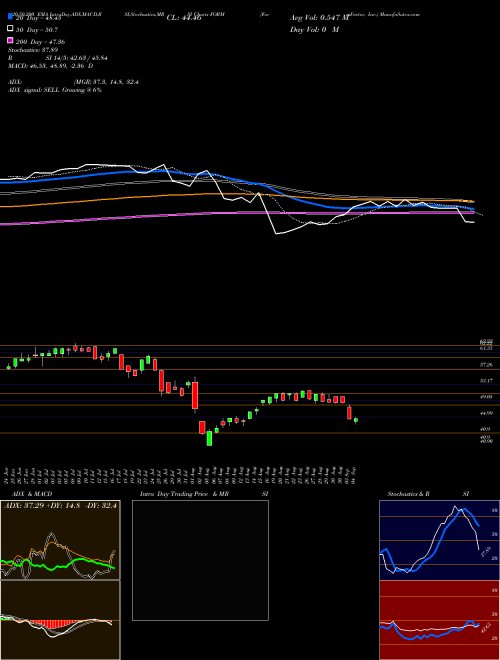This screenshot has height=660, width=500.
Task: Click the empty Intra Day Trading Price panel
Action: tap(200, 560)
